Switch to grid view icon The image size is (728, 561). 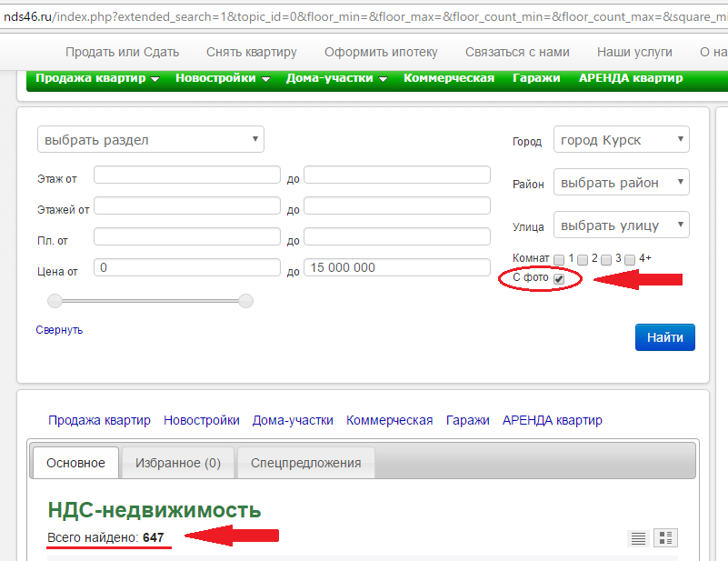[666, 538]
